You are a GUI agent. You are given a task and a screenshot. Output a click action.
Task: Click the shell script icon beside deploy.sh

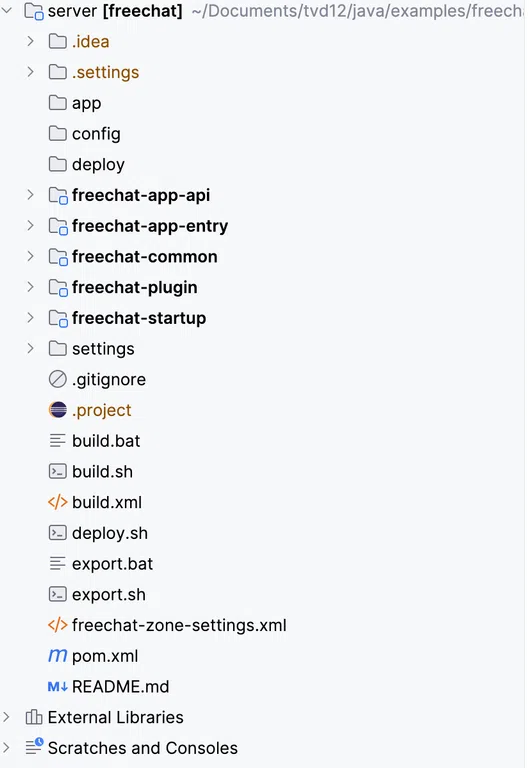tap(57, 532)
